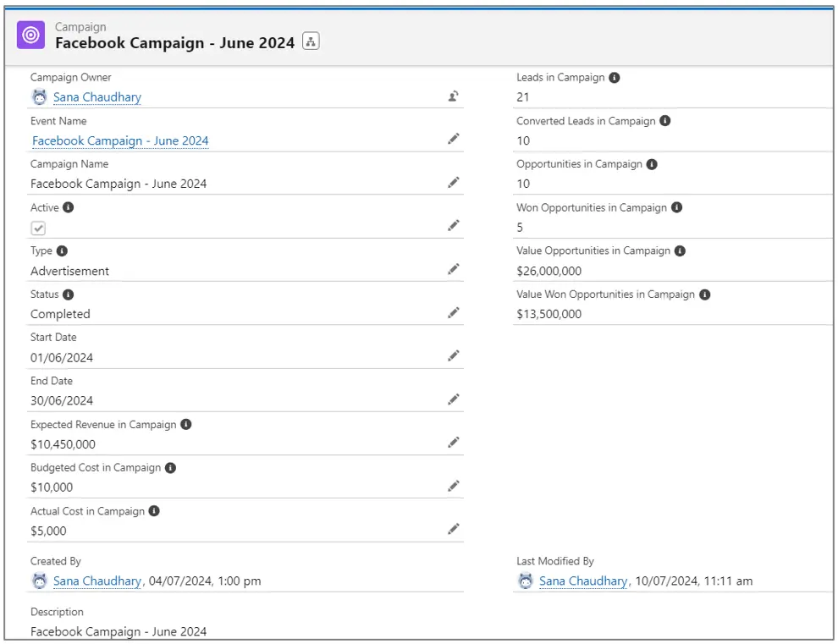
Task: Click the Last Modified By user avatar
Action: tap(526, 581)
